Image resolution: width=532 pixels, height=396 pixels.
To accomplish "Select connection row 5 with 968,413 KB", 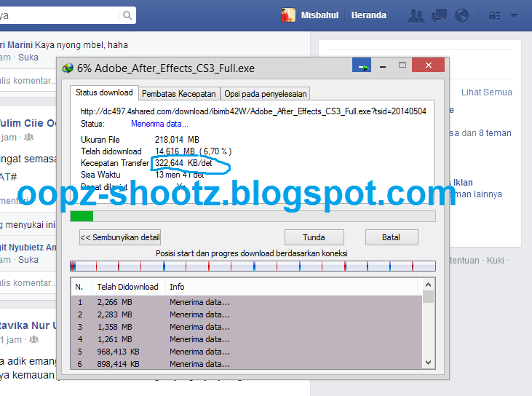I will click(x=246, y=352).
